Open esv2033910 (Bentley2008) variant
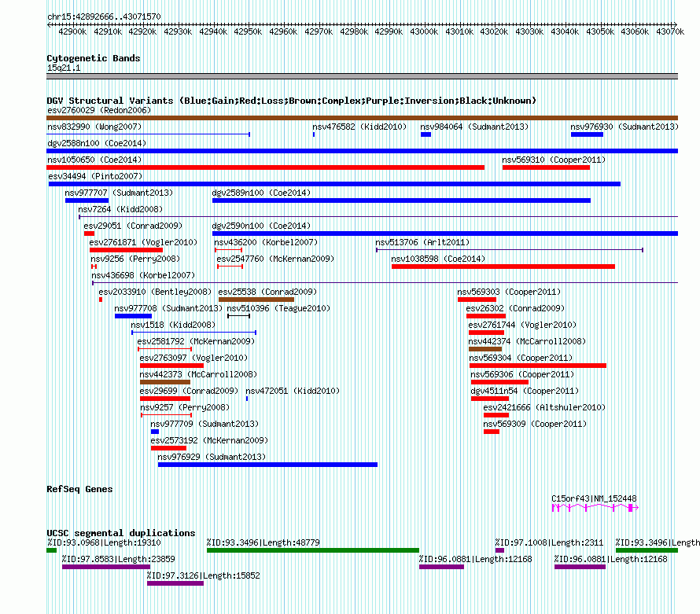 pos(155,292)
